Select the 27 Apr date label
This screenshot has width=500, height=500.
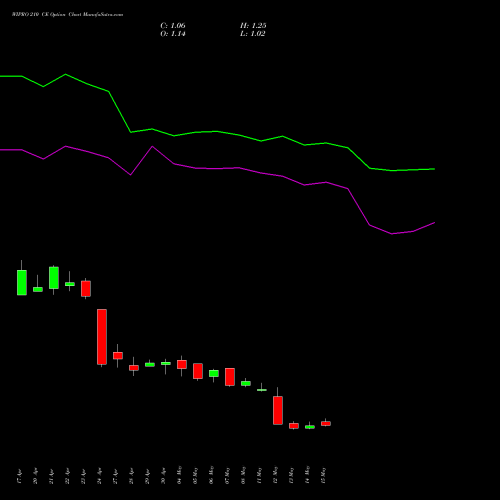[116, 476]
